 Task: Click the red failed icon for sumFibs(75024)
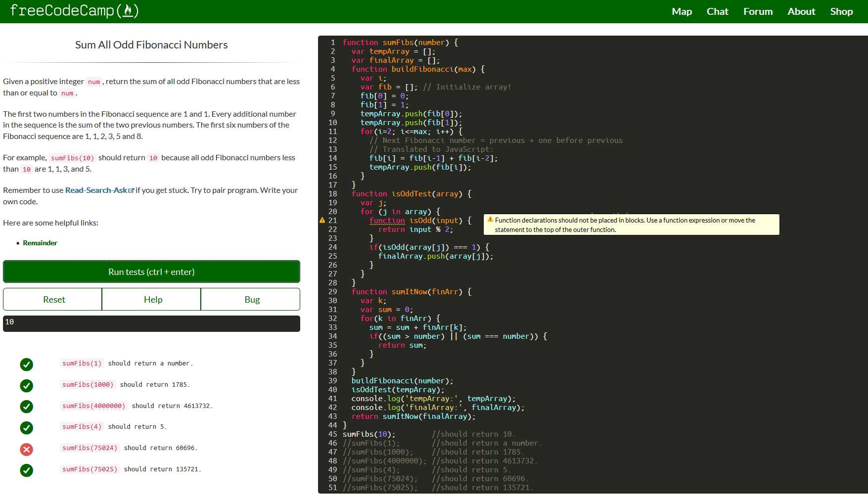(27, 449)
